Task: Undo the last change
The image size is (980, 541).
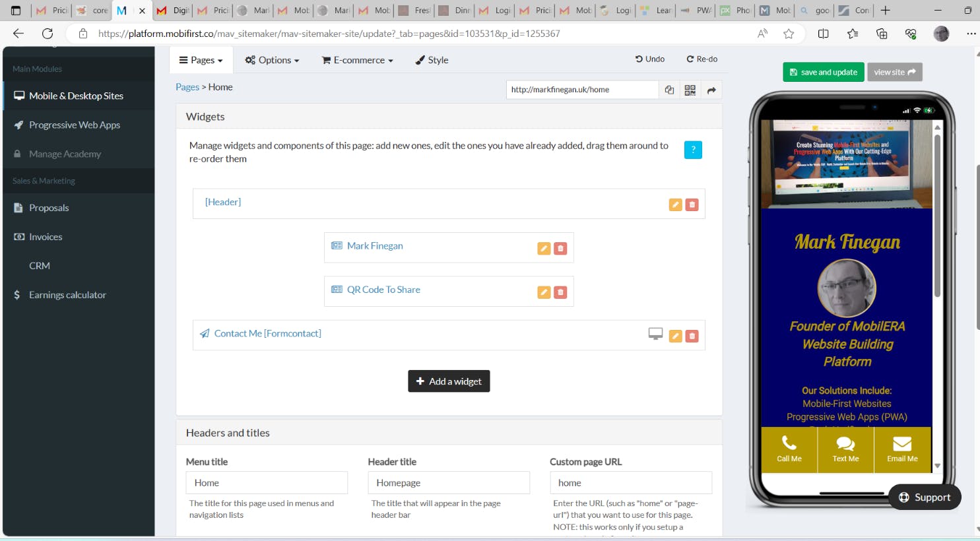Action: coord(650,59)
